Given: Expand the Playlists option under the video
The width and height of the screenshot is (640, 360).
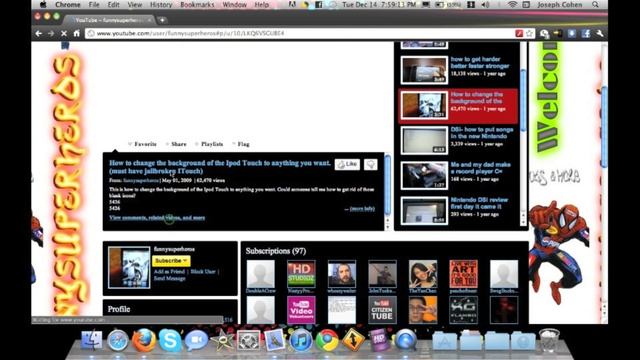Looking at the screenshot, I should [x=209, y=144].
